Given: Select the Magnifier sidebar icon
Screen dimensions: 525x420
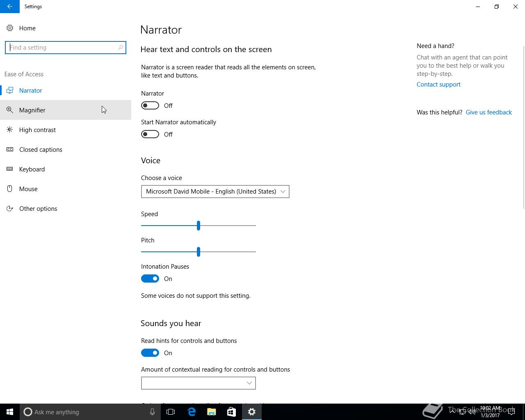Looking at the screenshot, I should coord(10,110).
